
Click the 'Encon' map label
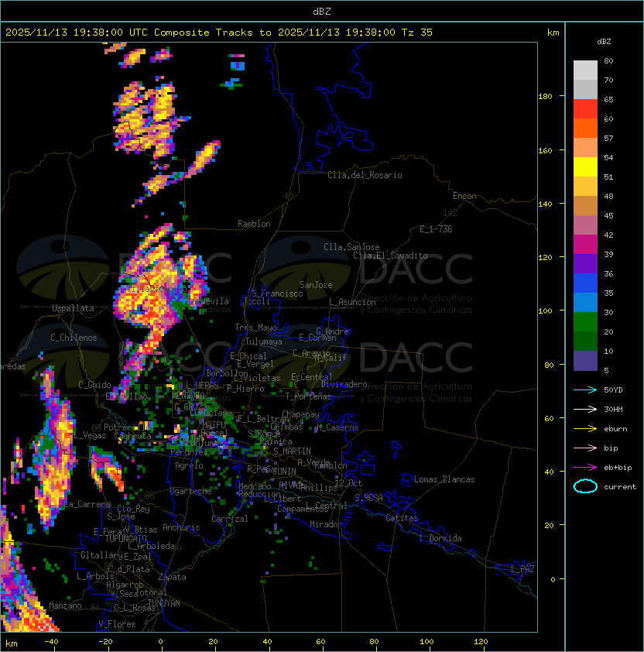click(x=464, y=196)
